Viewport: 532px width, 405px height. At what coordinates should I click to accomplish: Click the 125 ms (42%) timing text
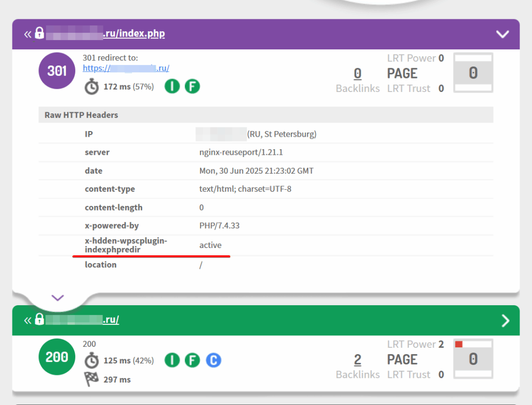(129, 360)
